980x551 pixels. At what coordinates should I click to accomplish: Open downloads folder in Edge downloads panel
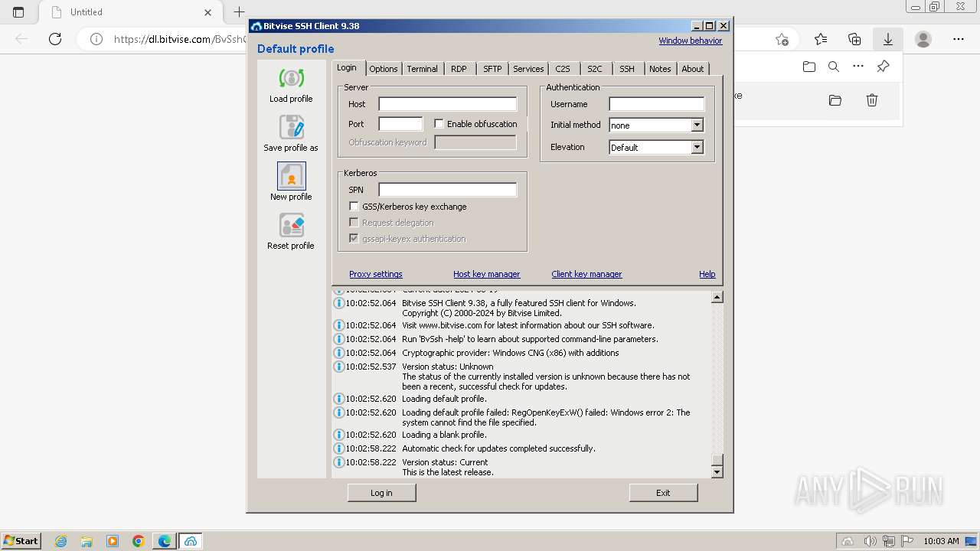[x=809, y=67]
